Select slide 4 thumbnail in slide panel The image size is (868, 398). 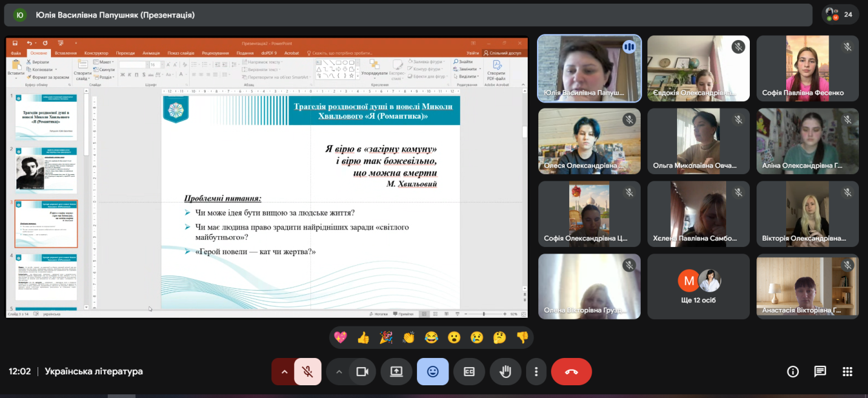click(x=47, y=277)
